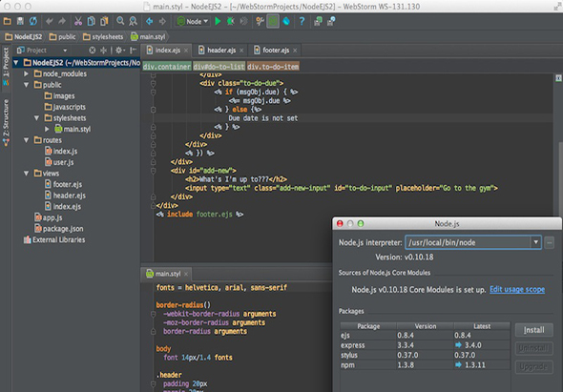
Task: Collapse the NodeEJS2 project root
Action: [16, 63]
